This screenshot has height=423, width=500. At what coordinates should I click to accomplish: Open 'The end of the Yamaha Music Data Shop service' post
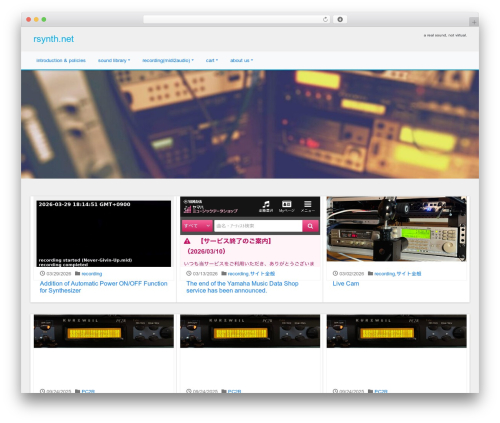pos(242,287)
